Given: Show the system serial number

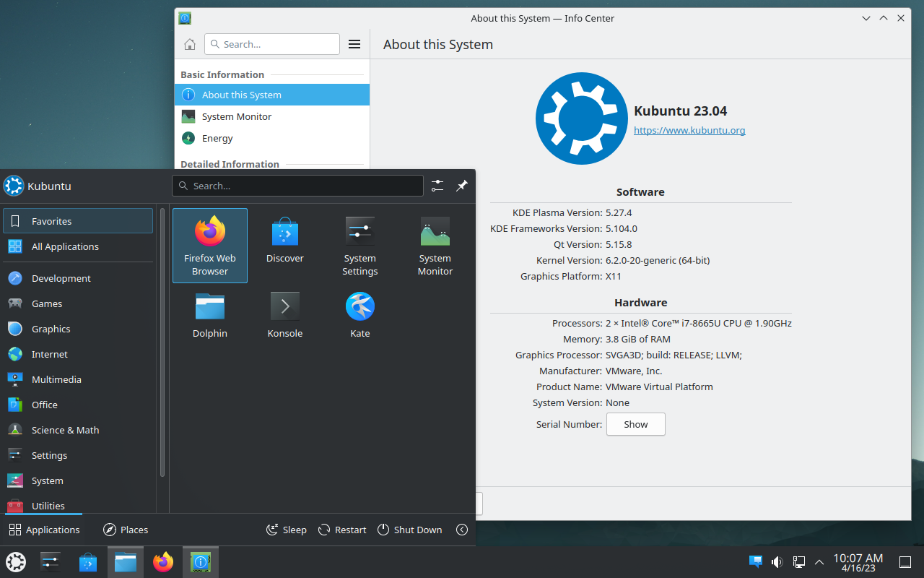Looking at the screenshot, I should pyautogui.click(x=635, y=424).
